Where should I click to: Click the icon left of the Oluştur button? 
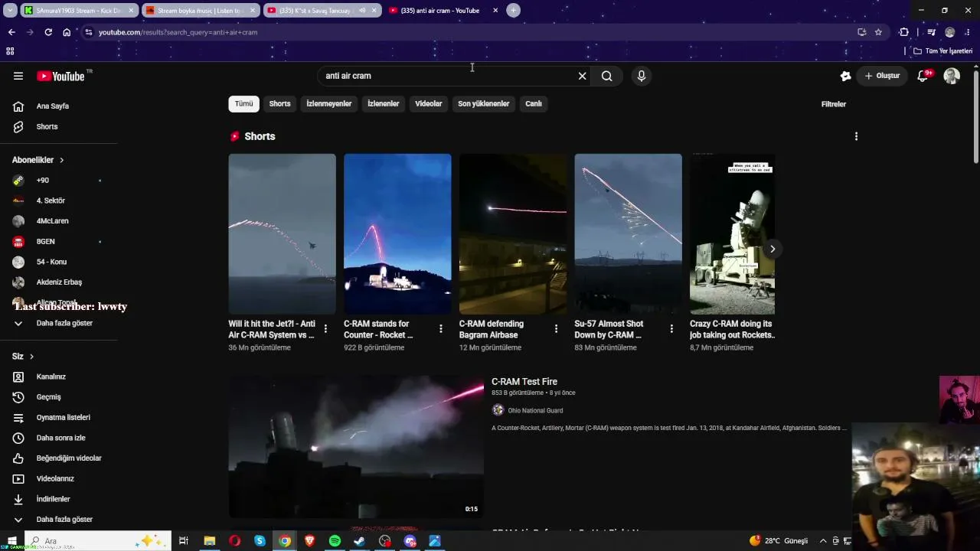(x=845, y=76)
